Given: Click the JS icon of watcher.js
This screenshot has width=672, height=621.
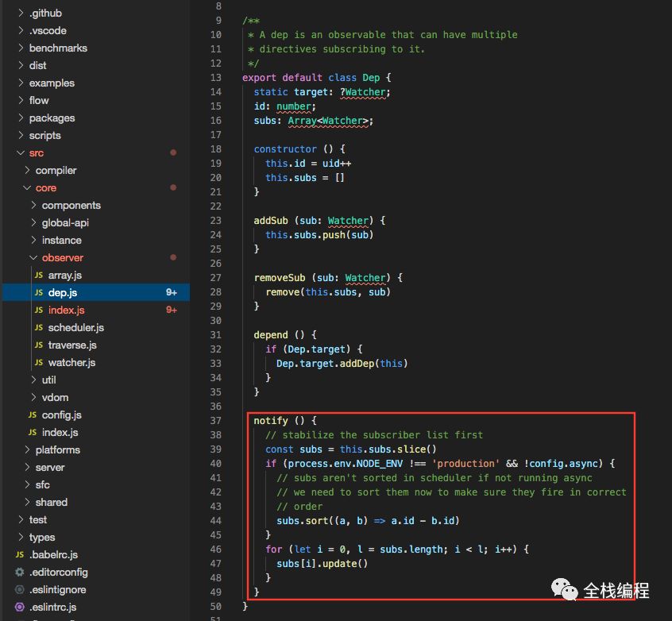Looking at the screenshot, I should (39, 363).
